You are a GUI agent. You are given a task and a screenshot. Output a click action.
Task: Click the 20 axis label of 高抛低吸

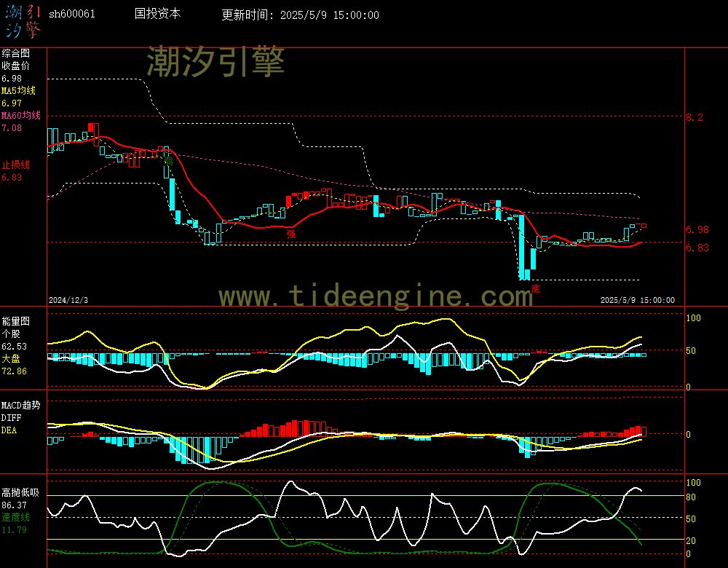click(x=691, y=540)
